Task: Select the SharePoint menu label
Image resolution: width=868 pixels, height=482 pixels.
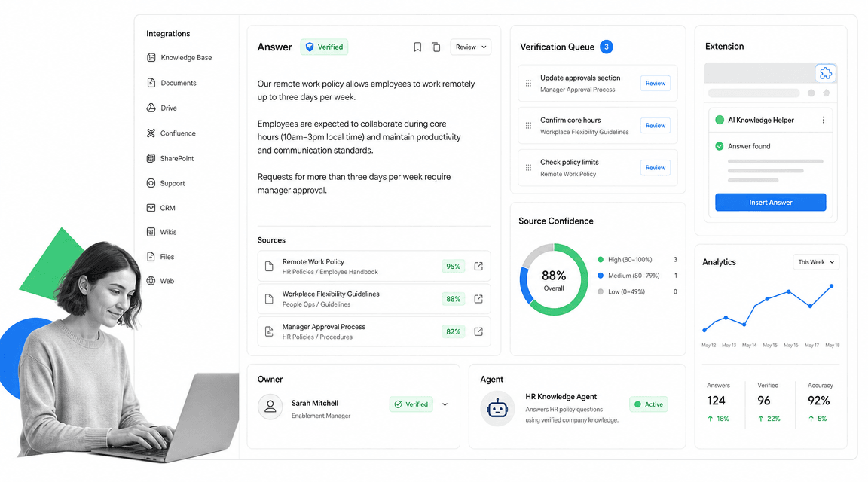Action: pos(176,158)
